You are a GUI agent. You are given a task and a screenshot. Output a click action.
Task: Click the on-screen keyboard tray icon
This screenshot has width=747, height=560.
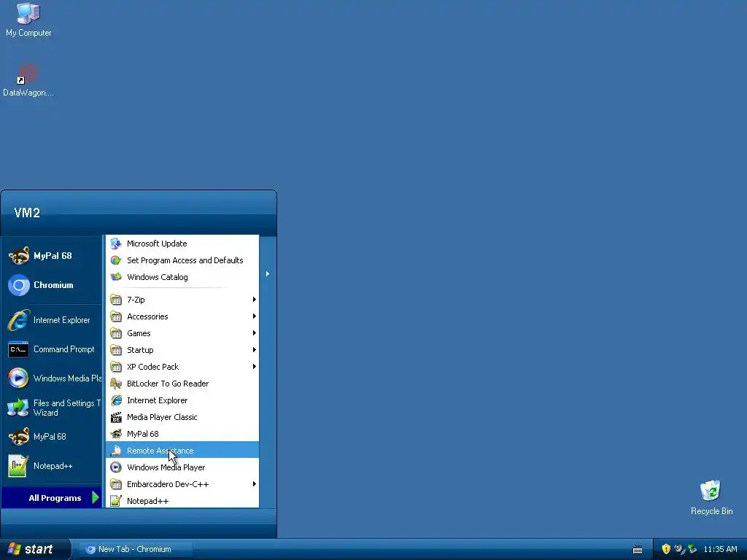(638, 550)
